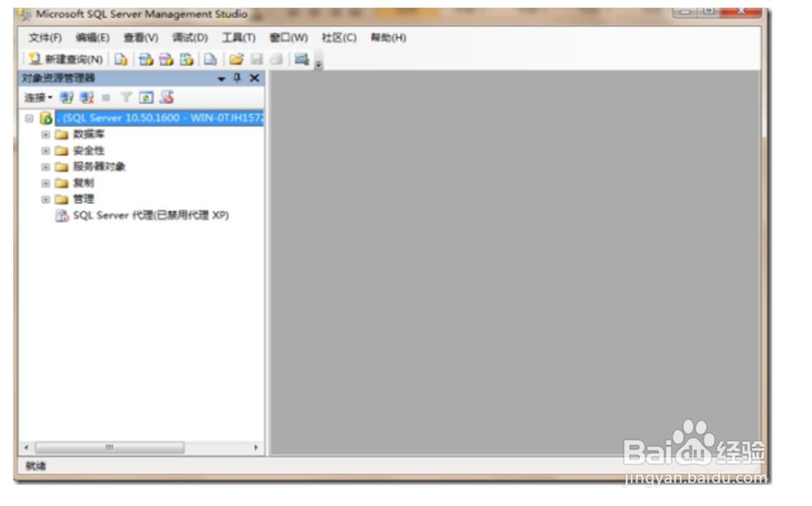Click the Object Explorer horizontal scrollbar thumb

click(x=110, y=448)
